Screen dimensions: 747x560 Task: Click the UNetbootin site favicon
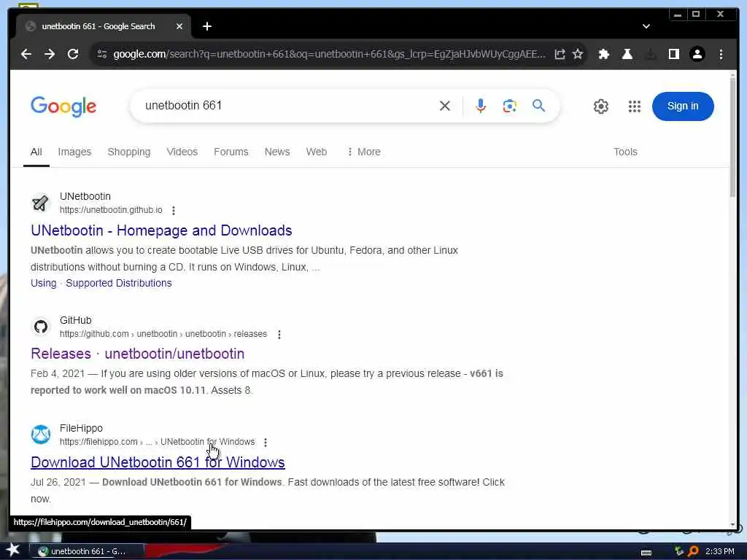[x=41, y=203]
